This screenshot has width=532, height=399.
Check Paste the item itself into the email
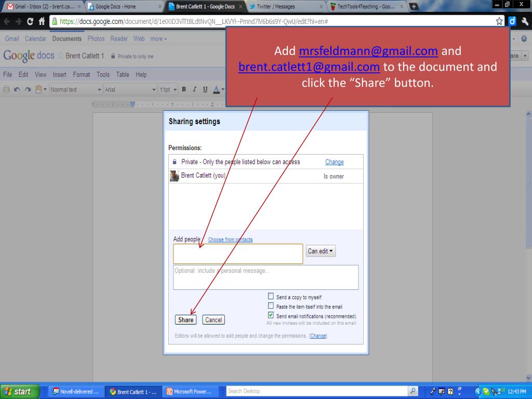pyautogui.click(x=271, y=305)
